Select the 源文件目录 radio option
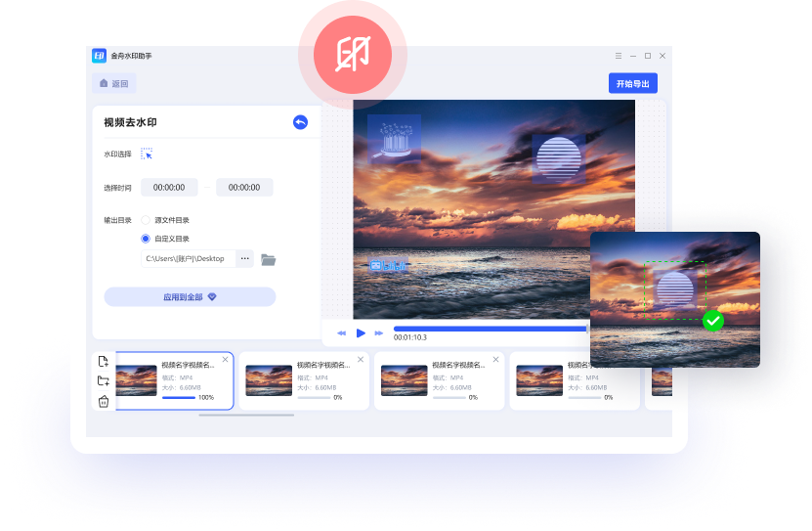The image size is (812, 531). 146,220
